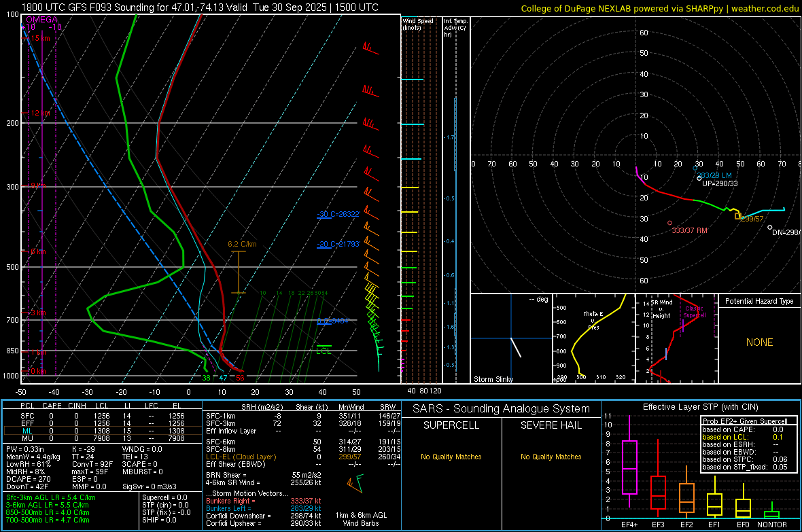Viewport: 802px width, 532px height.
Task: Select the 333/37 RM hodograph marker
Action: pos(670,223)
